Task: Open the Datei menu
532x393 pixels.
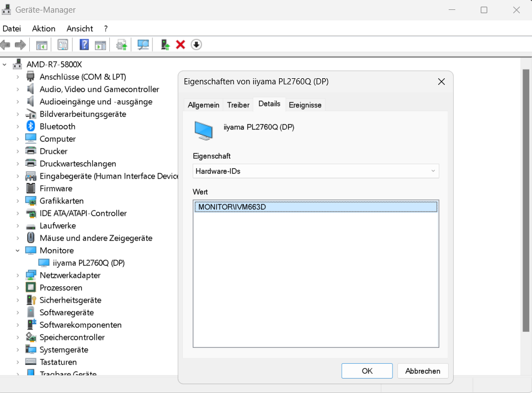Action: [12, 29]
